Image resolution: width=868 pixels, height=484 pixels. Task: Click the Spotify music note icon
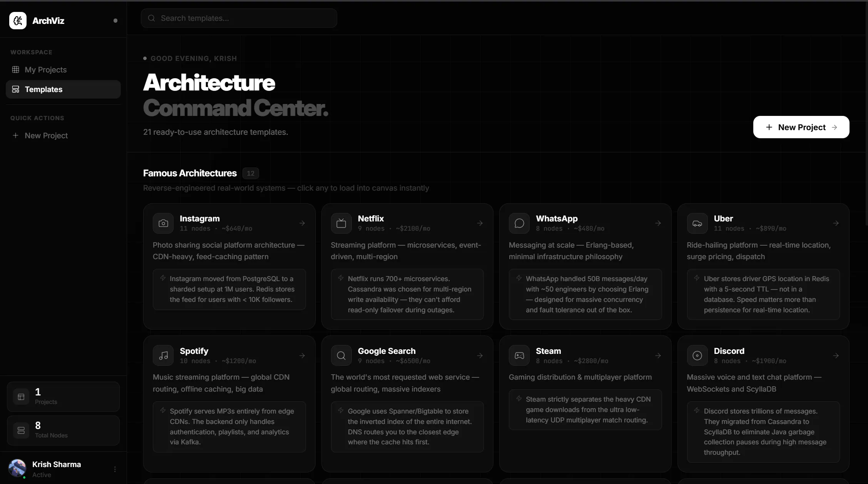click(163, 355)
